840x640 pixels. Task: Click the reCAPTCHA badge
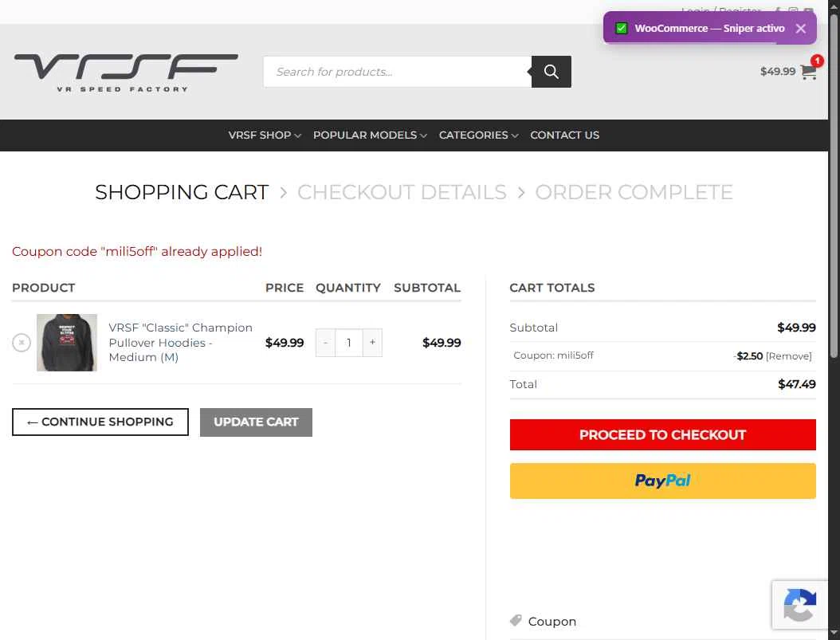click(x=800, y=605)
